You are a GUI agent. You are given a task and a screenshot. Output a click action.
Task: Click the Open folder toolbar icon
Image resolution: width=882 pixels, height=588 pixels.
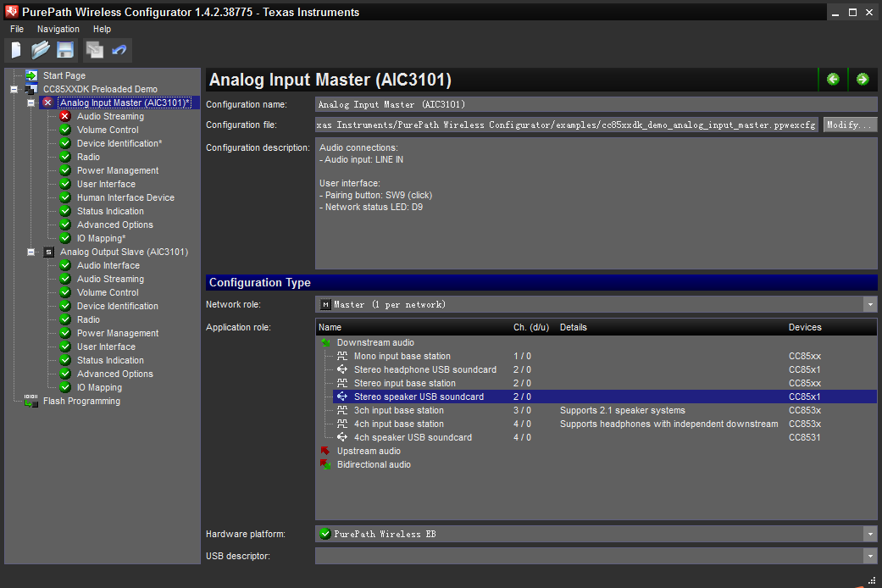pos(40,51)
